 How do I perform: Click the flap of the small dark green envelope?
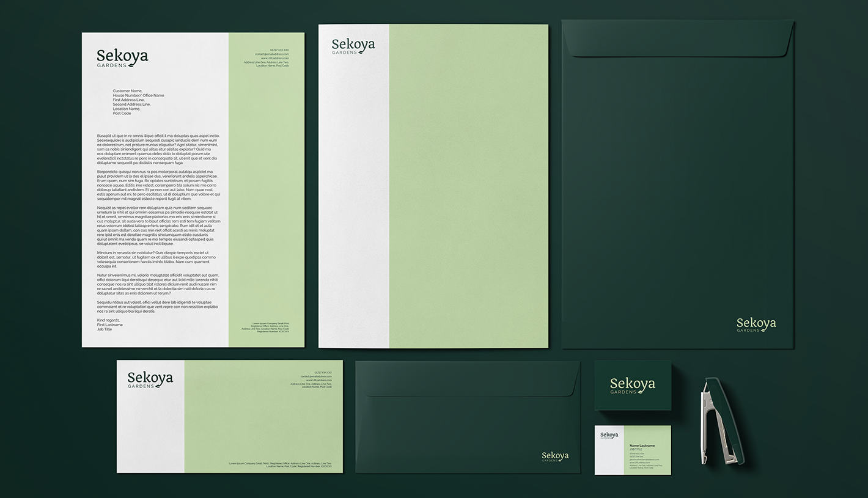[468, 382]
